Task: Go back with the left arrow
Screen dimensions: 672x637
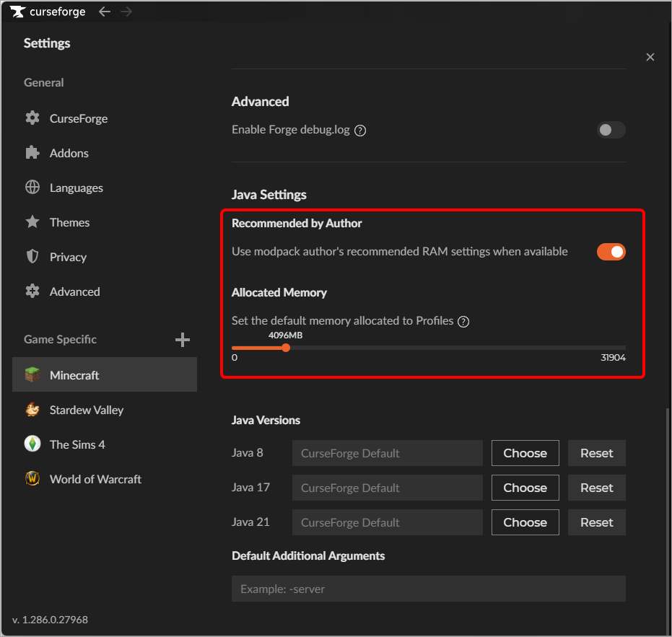Action: pyautogui.click(x=105, y=12)
